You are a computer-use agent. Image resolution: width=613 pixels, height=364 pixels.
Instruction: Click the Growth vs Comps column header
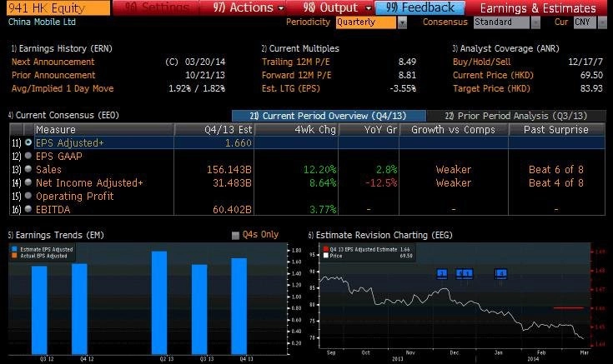coord(454,129)
